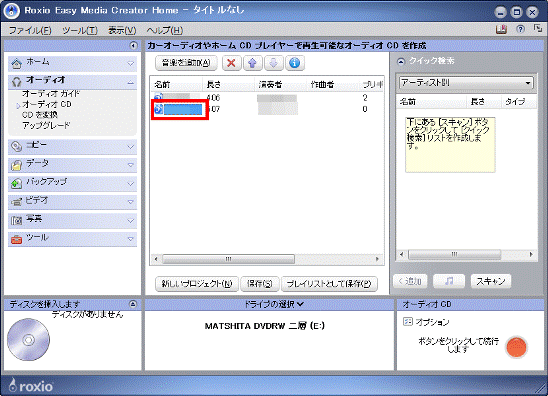Click the Roxio application icon in the title bar
Screen dimensions: 548x396
12,11
